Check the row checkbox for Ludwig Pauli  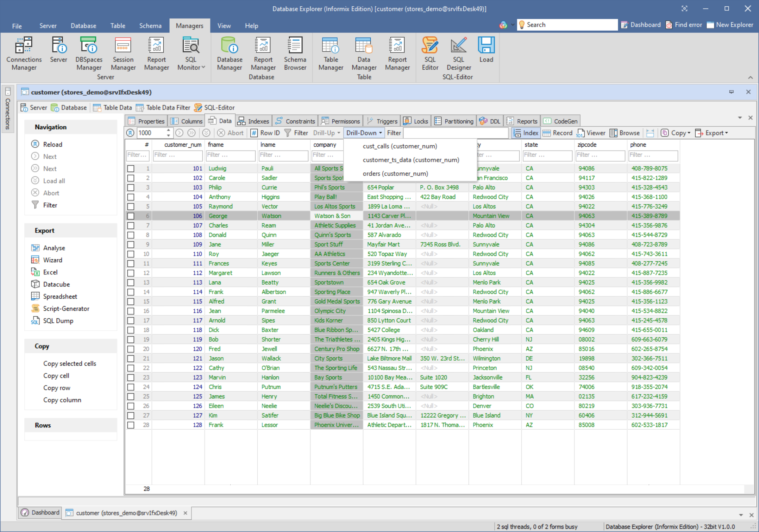pyautogui.click(x=131, y=169)
